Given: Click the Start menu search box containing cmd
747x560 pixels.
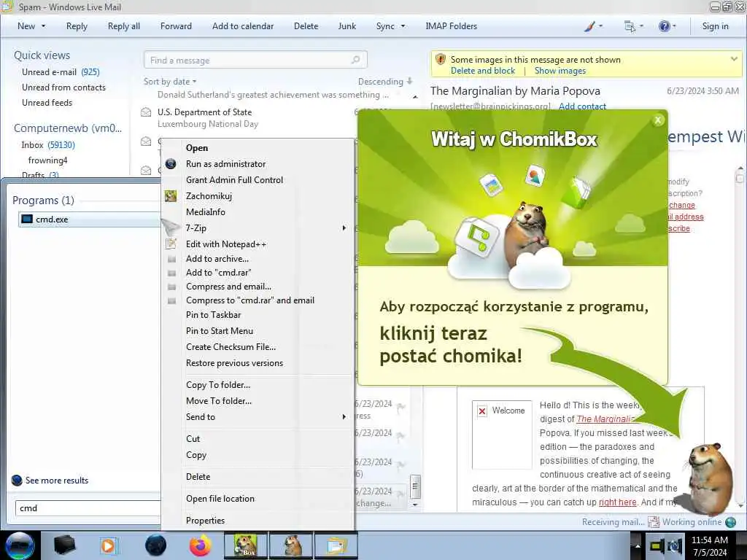Looking at the screenshot, I should click(x=88, y=508).
